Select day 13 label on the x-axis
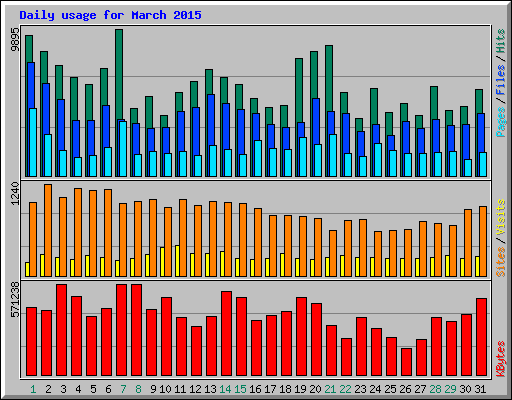This screenshot has width=512, height=400. click(x=210, y=389)
